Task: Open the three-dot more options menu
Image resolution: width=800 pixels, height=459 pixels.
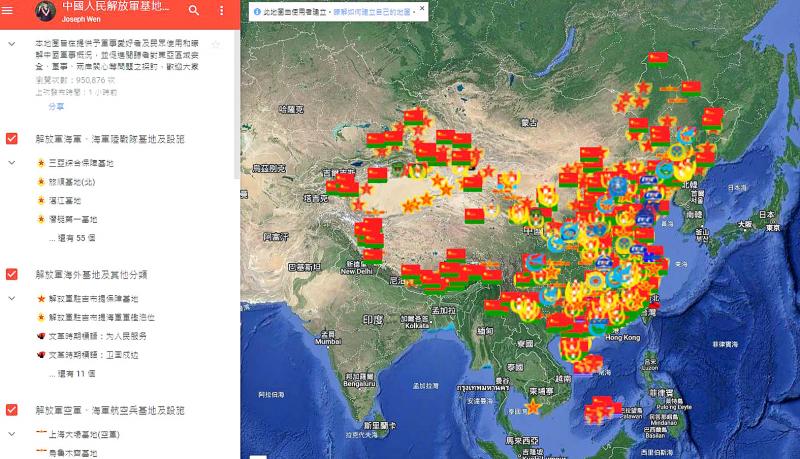Action: 221,11
